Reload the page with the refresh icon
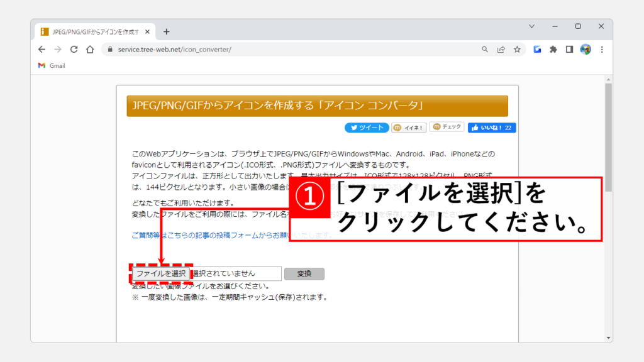 (74, 49)
